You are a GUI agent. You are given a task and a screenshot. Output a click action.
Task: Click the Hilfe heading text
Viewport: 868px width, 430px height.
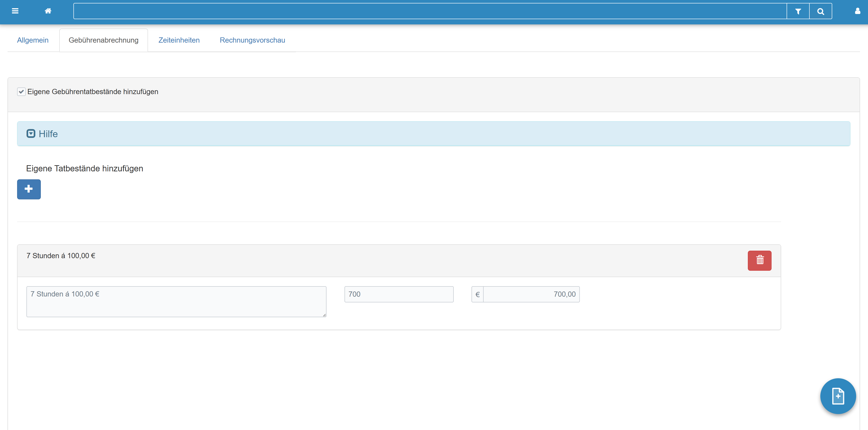pos(48,134)
